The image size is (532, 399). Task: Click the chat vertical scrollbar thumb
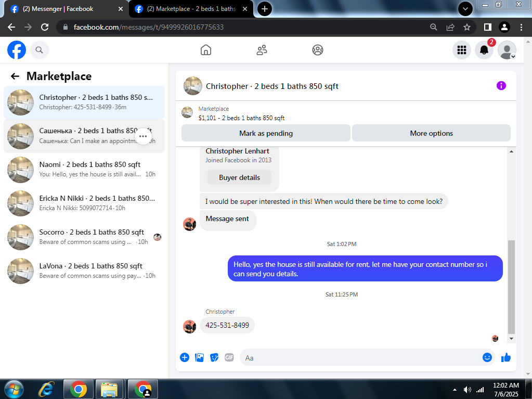coord(511,287)
